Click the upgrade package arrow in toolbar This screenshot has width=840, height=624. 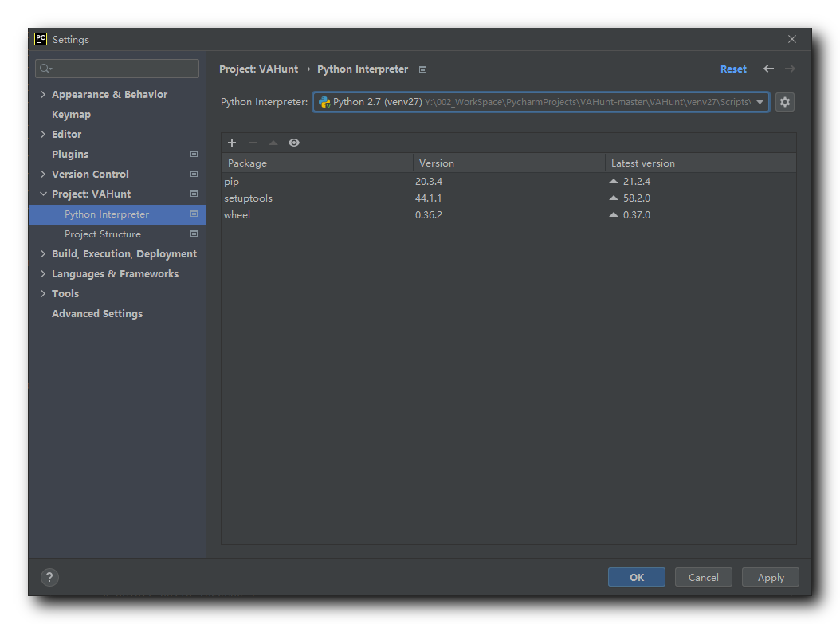tap(273, 143)
